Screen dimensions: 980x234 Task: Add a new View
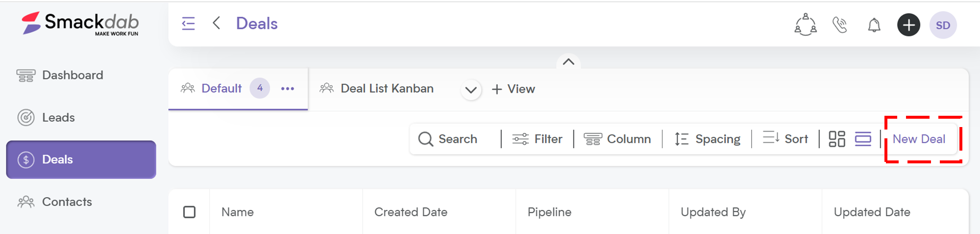tap(513, 89)
